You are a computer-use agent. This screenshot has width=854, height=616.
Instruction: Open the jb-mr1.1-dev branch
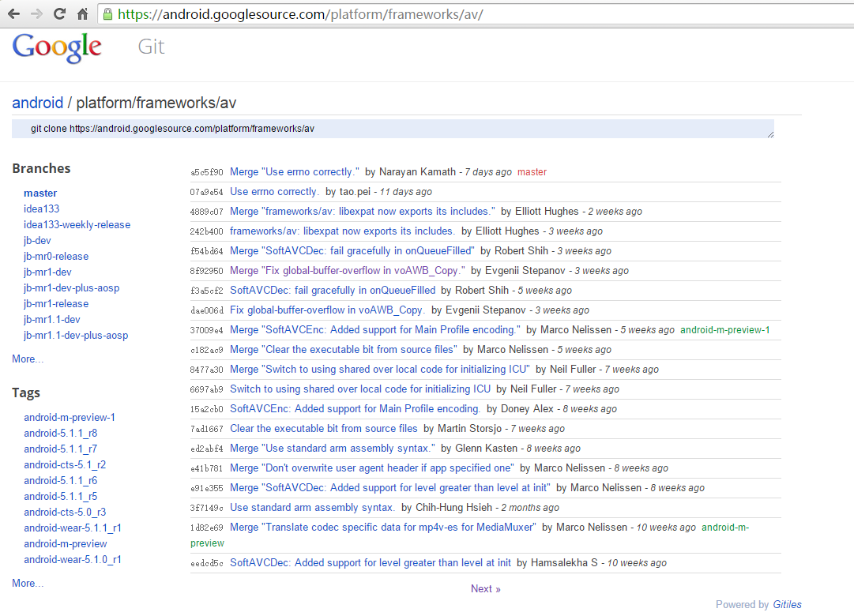[x=51, y=319]
